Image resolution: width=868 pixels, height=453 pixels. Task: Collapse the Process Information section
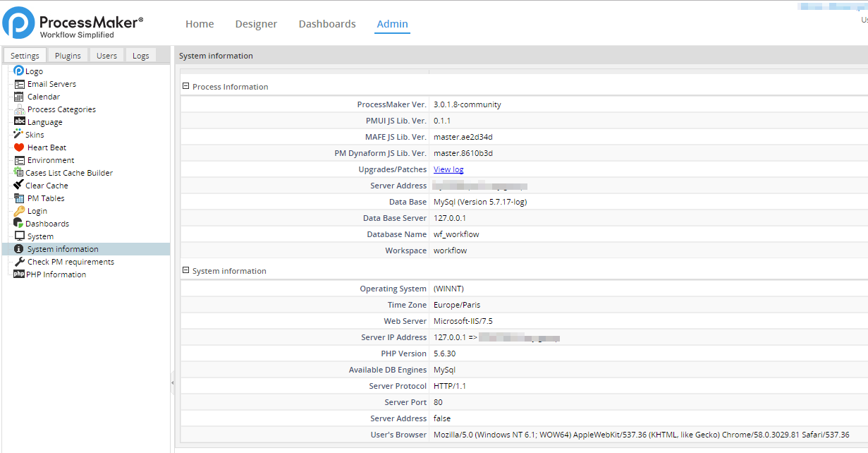186,86
